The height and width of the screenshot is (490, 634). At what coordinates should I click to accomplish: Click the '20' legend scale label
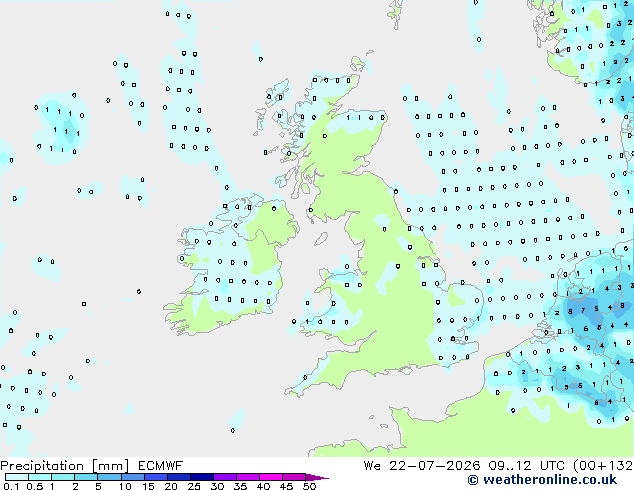[x=171, y=486]
